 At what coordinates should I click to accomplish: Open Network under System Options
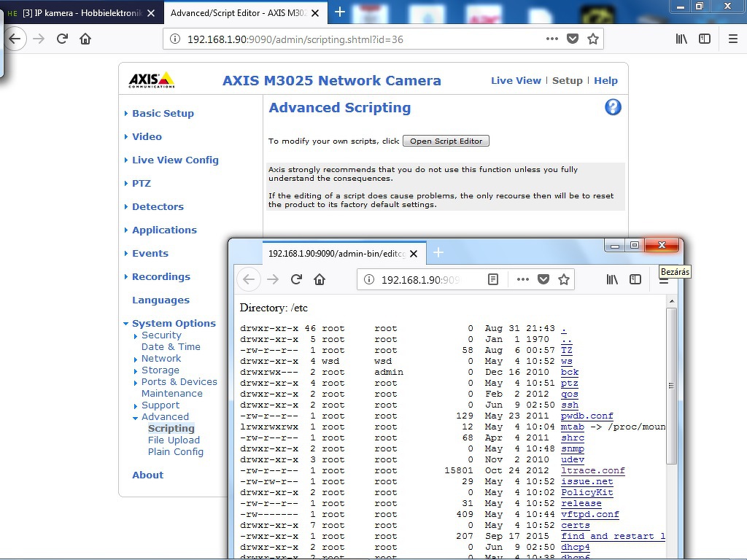click(161, 359)
